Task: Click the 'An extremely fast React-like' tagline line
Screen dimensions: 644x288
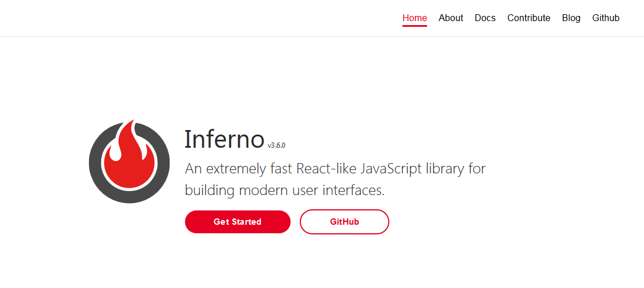Action: pos(335,169)
